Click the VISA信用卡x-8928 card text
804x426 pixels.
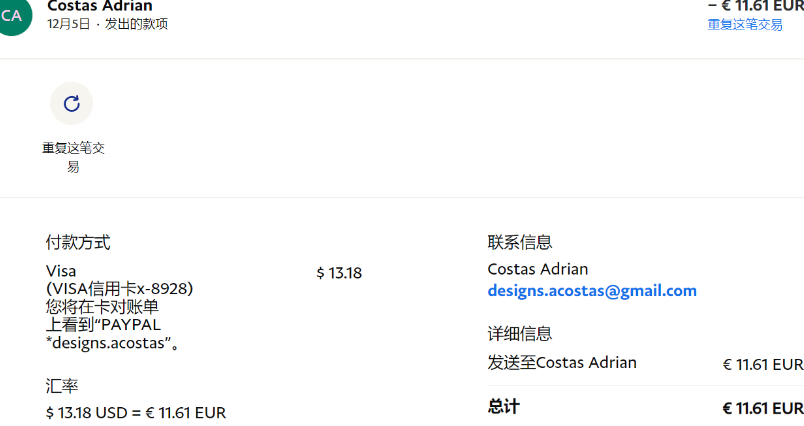[x=119, y=289]
